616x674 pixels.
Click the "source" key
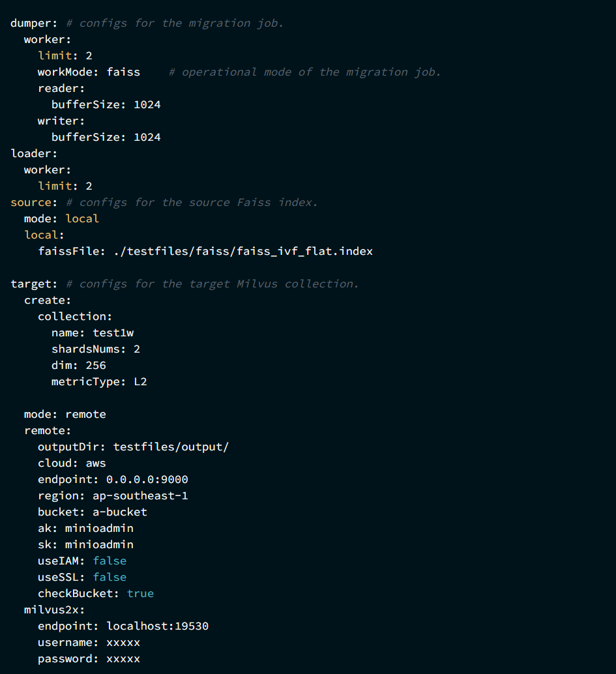(x=32, y=202)
